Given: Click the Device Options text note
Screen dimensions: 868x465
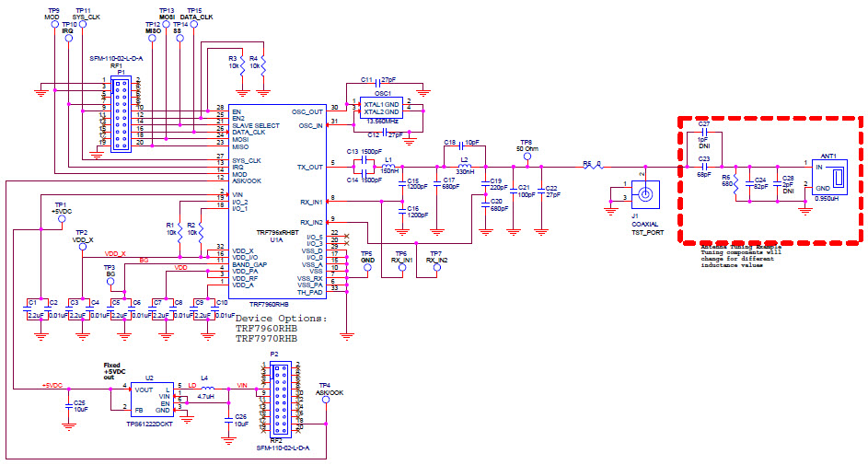Looking at the screenshot, I should pyautogui.click(x=281, y=328).
